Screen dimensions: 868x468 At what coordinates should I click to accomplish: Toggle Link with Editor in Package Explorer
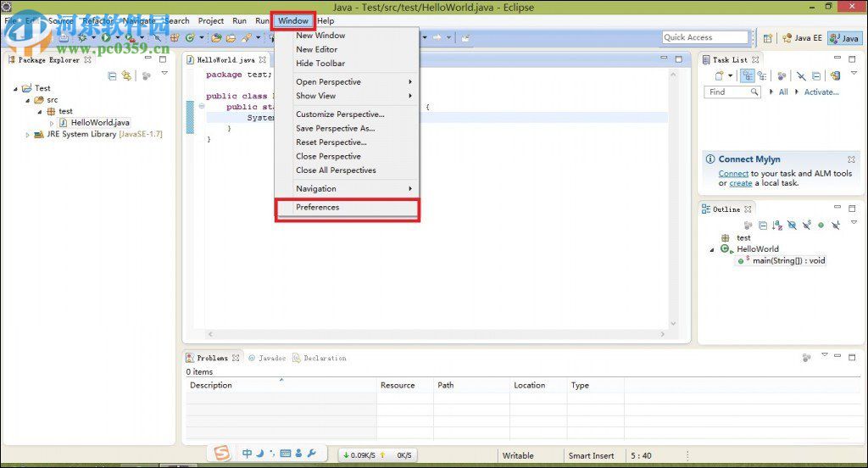click(x=126, y=76)
